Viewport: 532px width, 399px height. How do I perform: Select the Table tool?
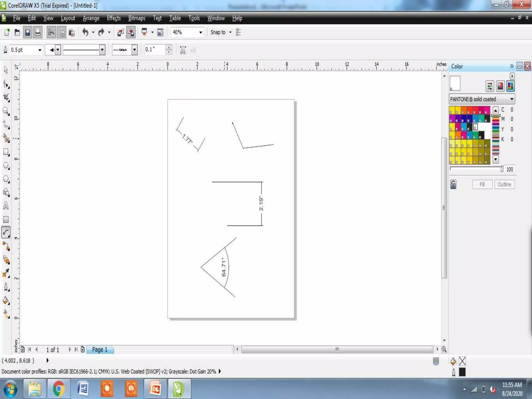6,220
